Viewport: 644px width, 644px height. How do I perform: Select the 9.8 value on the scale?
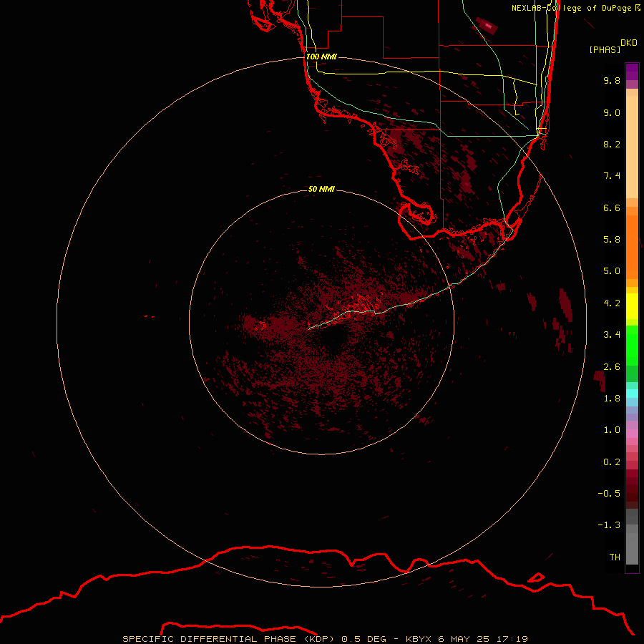[x=612, y=80]
